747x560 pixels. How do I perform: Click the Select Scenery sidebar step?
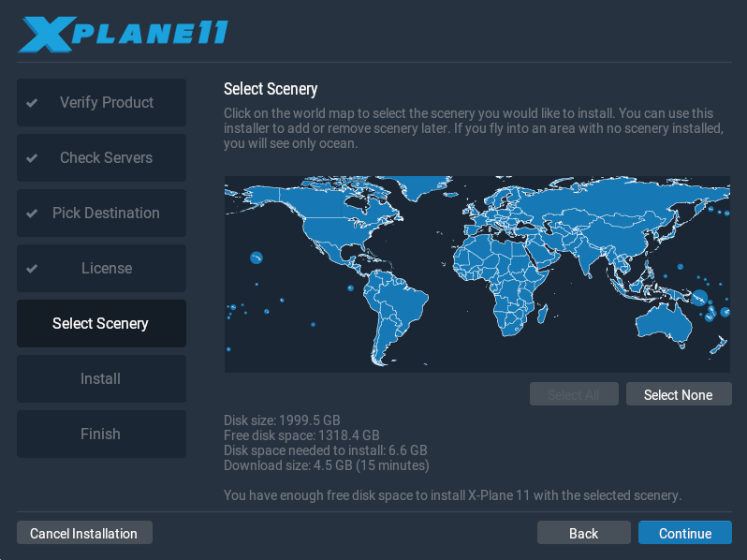(x=101, y=324)
